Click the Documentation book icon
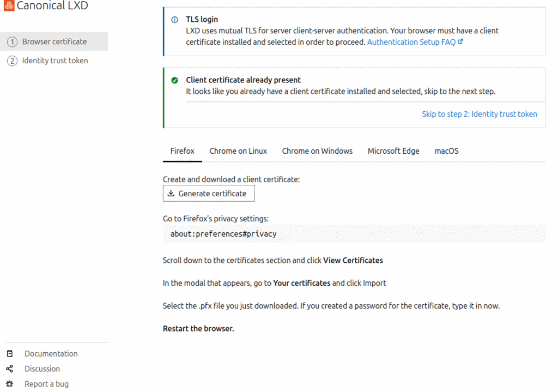This screenshot has width=558, height=392. pos(10,353)
